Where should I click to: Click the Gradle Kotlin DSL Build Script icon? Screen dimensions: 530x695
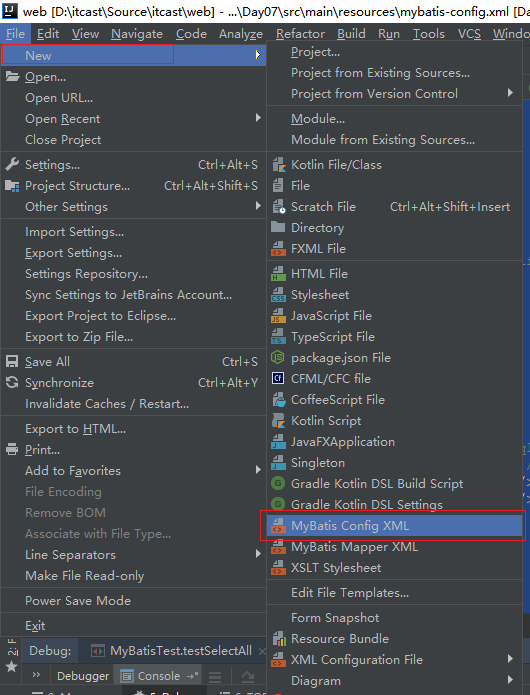coord(278,483)
